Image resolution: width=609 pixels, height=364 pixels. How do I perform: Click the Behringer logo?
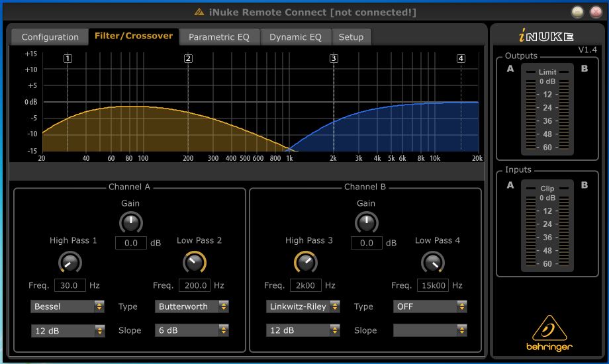point(549,334)
